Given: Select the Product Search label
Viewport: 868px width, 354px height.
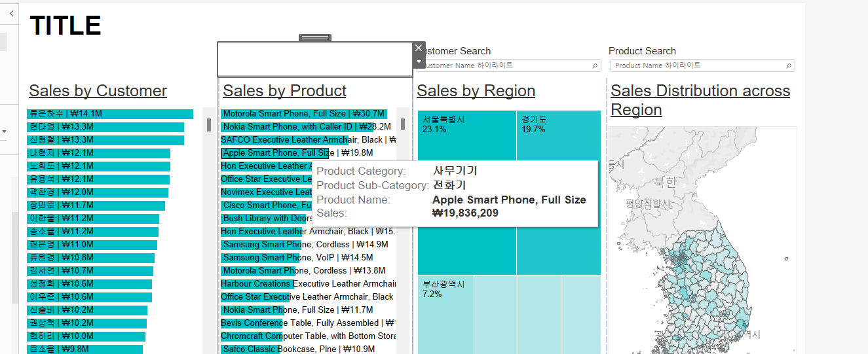Looking at the screenshot, I should (642, 51).
